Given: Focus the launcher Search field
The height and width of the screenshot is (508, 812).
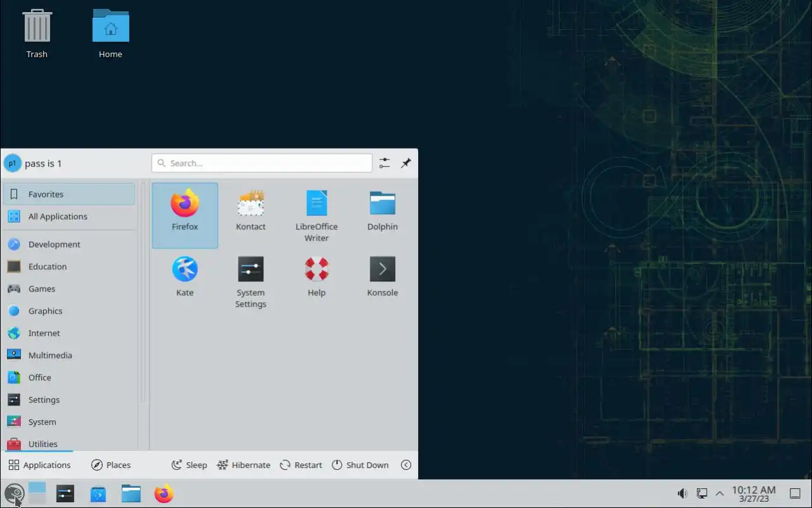Looking at the screenshot, I should click(262, 163).
